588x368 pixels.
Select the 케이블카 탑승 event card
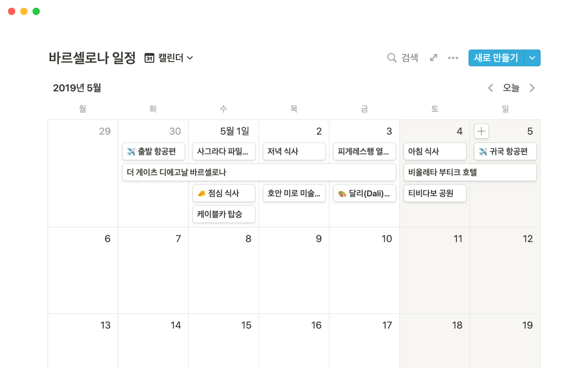[x=224, y=214]
